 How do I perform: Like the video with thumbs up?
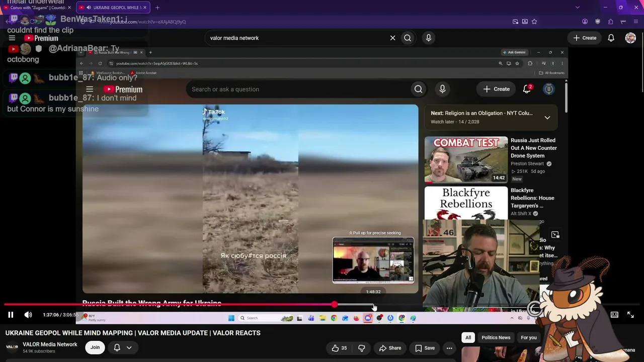[339, 348]
